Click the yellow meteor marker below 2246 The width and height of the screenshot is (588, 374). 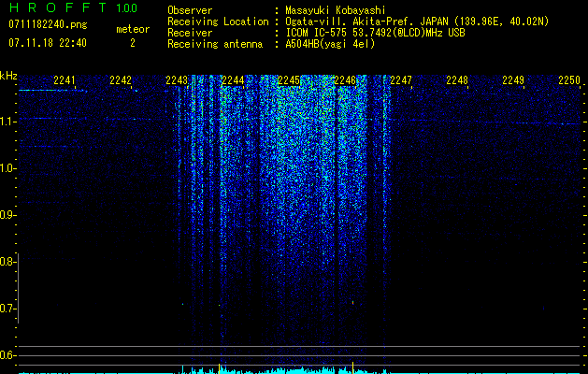coord(352,367)
